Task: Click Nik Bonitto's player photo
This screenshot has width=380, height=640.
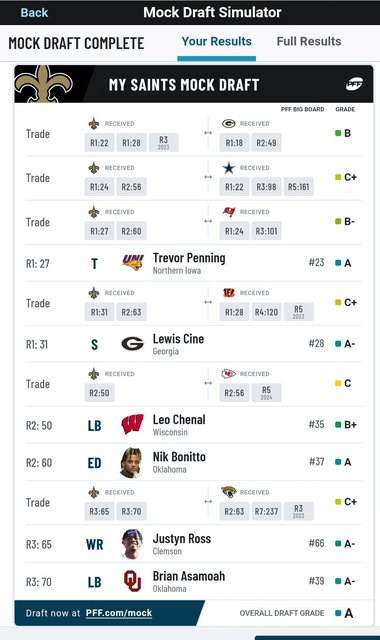Action: [131, 462]
